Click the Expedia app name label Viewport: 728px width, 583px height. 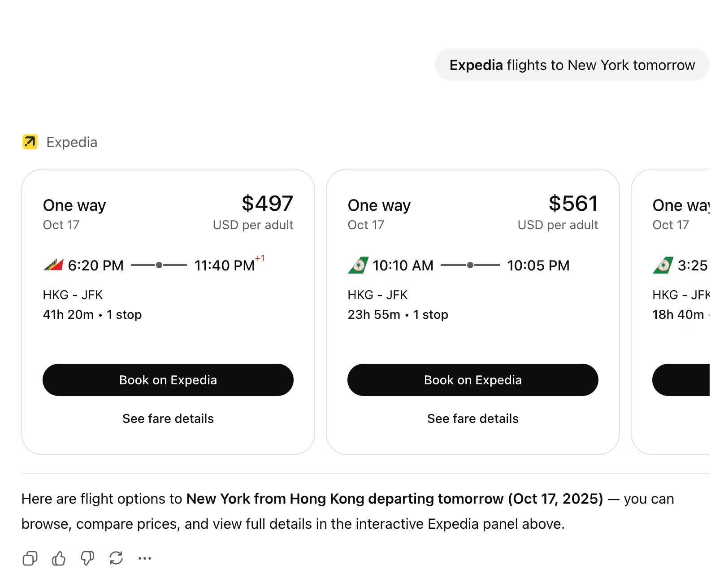72,142
